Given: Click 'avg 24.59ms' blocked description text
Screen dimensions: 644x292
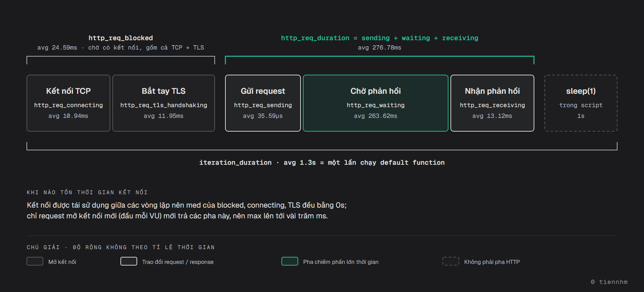Looking at the screenshot, I should tap(121, 48).
